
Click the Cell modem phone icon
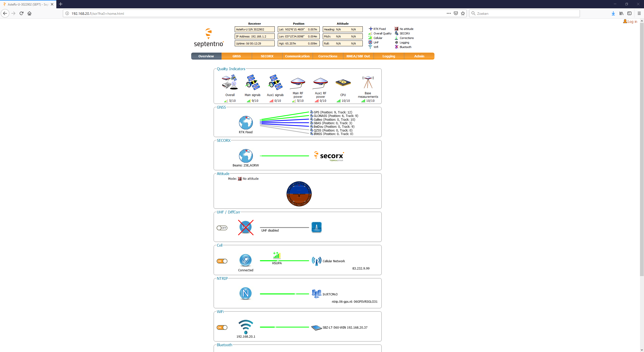point(246,260)
